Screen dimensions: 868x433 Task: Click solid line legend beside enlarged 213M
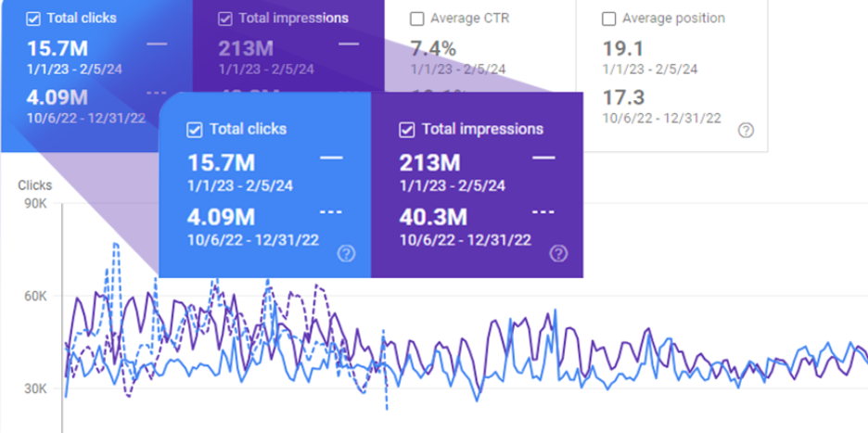tap(543, 159)
